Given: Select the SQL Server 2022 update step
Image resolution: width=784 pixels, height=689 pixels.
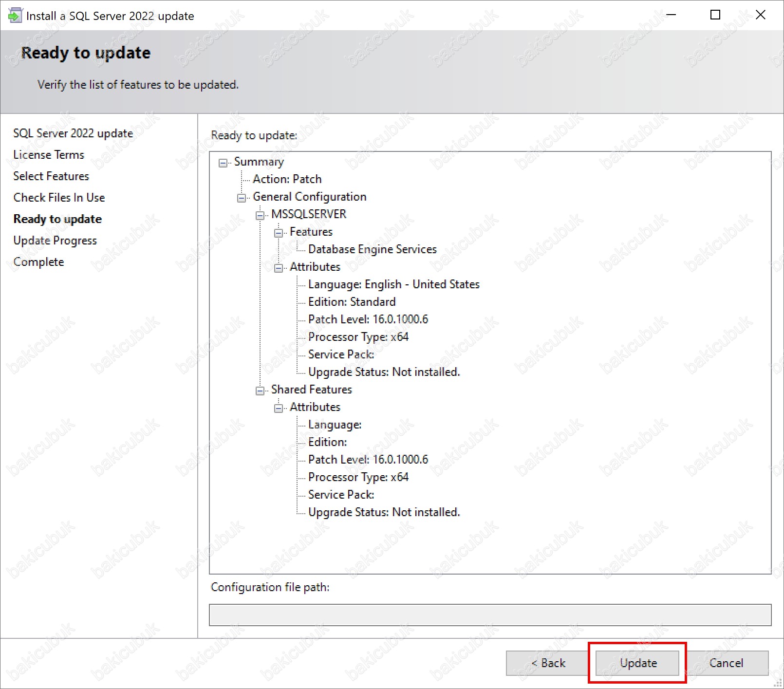Looking at the screenshot, I should pos(73,133).
